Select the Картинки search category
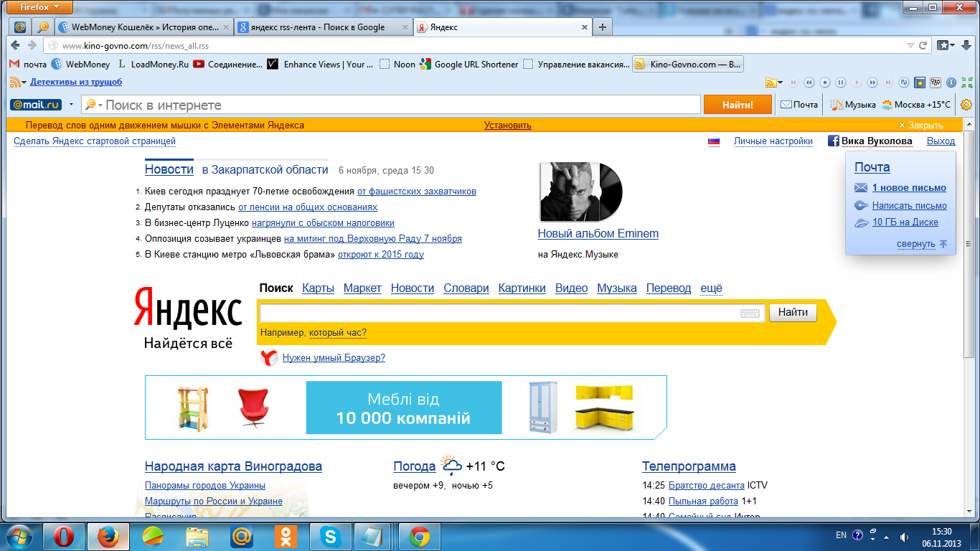The image size is (980, 551). coord(522,288)
